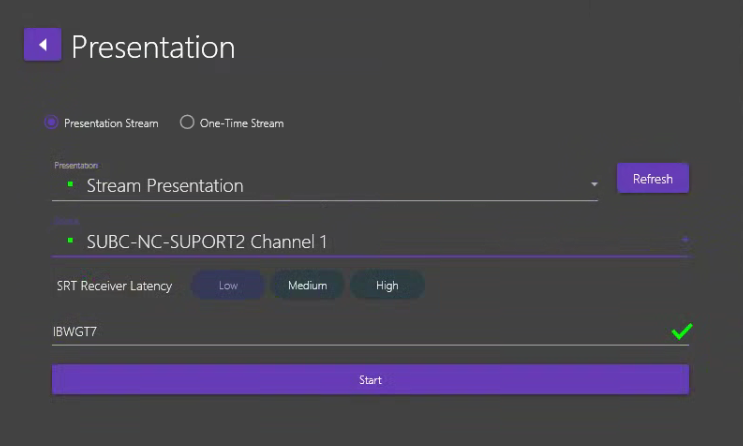Select the Presentation Stream radio button
Image resolution: width=743 pixels, height=446 pixels.
pos(51,123)
